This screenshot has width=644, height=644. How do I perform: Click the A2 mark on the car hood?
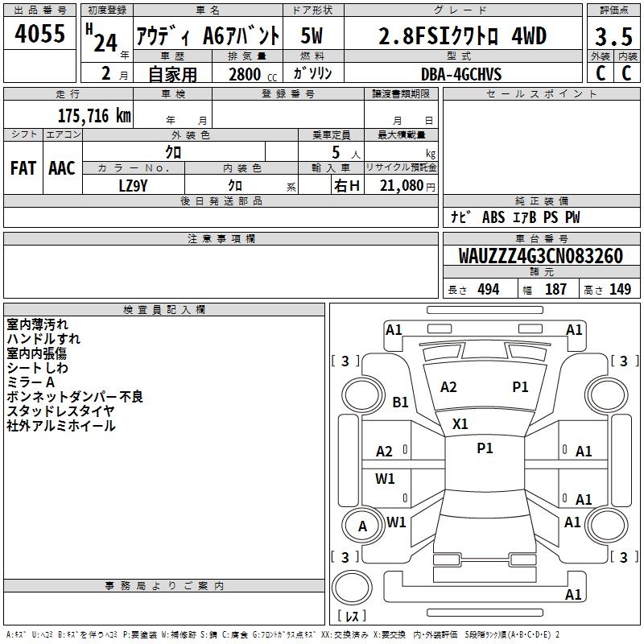tap(448, 387)
